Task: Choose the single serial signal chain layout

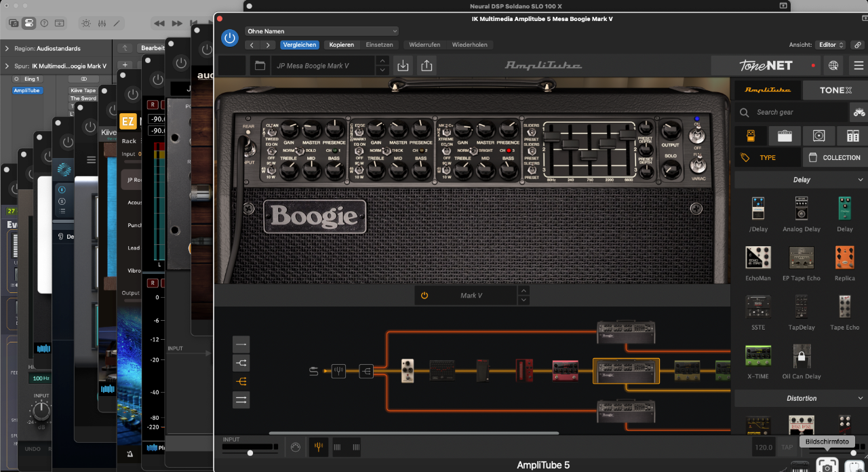Action: [241, 344]
